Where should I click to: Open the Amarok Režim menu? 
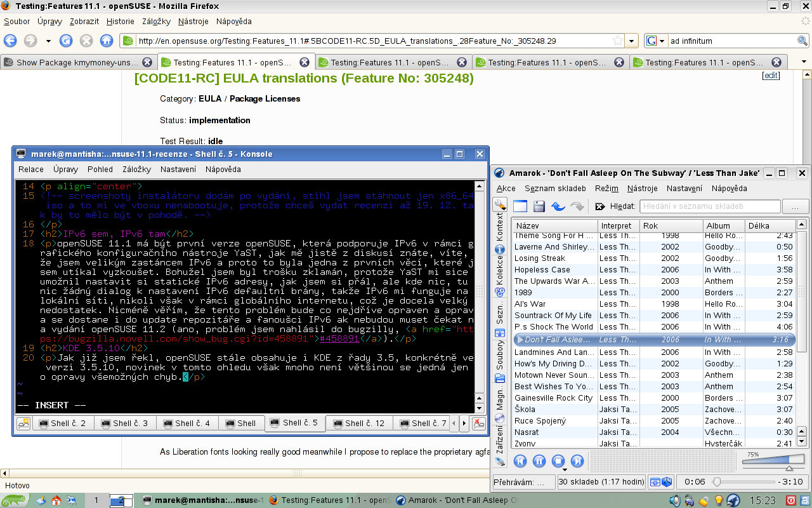[x=606, y=189]
